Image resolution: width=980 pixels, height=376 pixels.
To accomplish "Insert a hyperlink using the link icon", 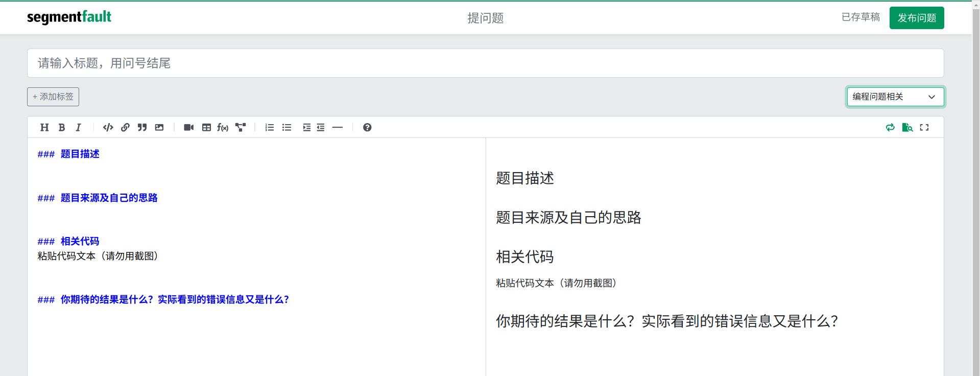I will click(x=125, y=127).
